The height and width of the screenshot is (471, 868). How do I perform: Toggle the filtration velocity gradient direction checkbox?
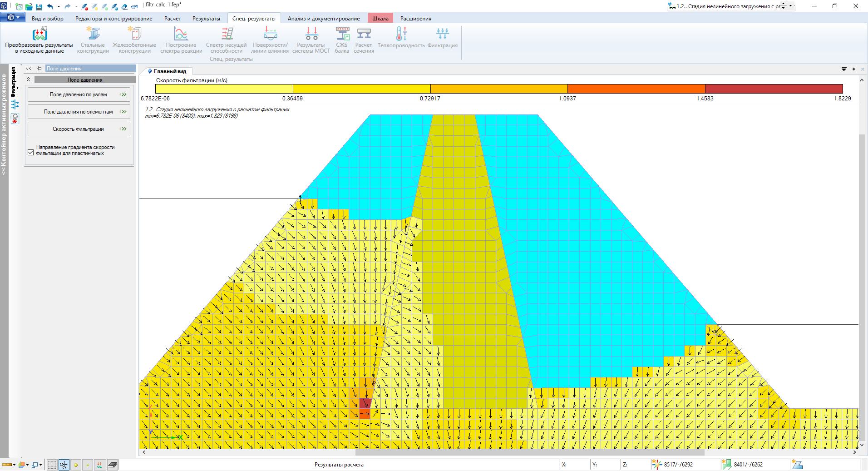click(30, 153)
